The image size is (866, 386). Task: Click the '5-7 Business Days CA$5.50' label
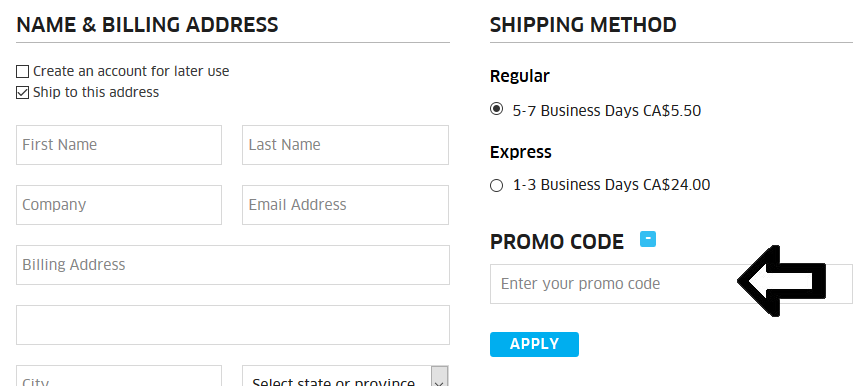click(x=607, y=111)
